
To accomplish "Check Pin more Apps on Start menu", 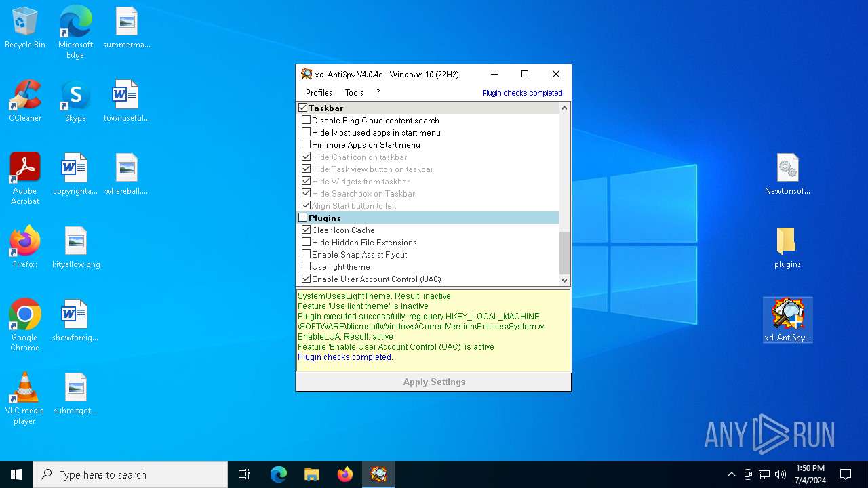I will (306, 144).
